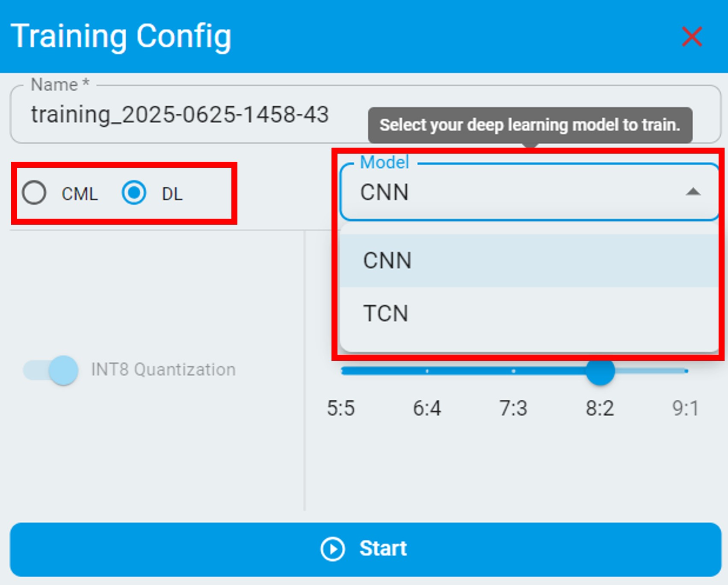Viewport: 728px width, 585px height.
Task: Click the Model combo box showing CNN
Action: pos(513,193)
